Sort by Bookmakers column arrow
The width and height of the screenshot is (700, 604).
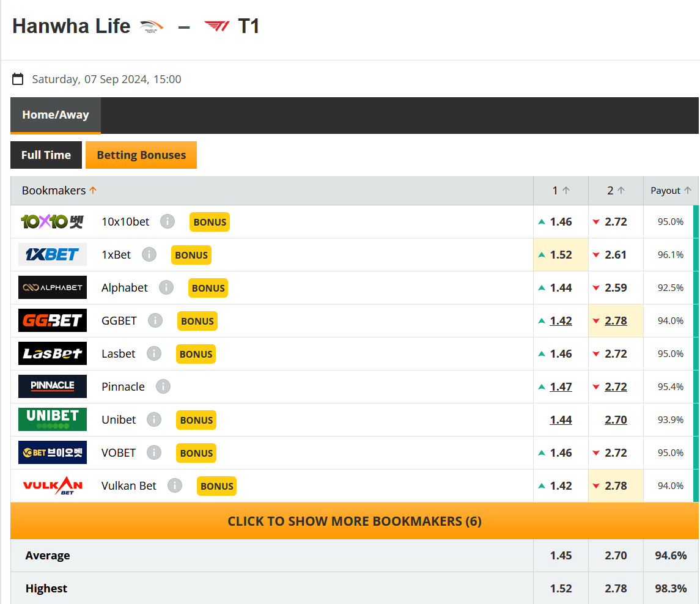tap(93, 190)
